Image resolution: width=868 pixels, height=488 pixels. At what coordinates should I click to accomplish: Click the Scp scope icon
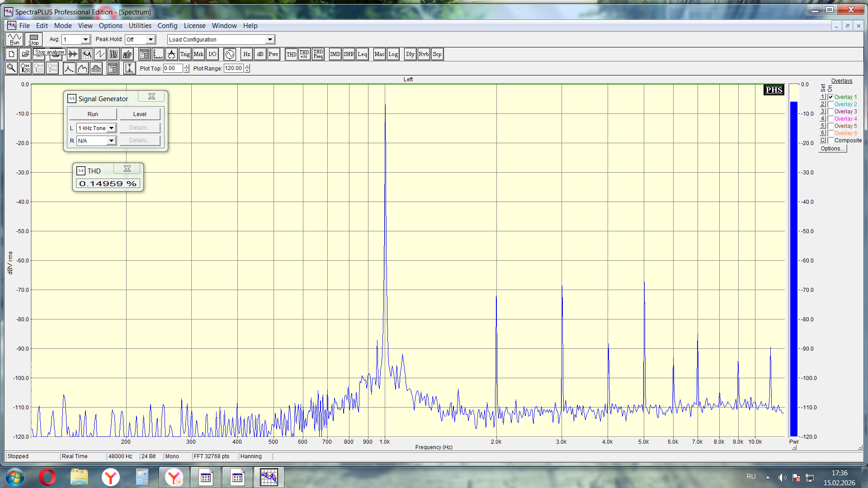pos(437,54)
